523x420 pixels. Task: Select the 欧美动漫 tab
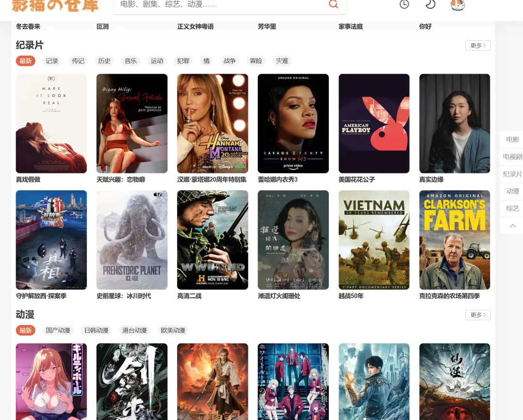(x=173, y=330)
